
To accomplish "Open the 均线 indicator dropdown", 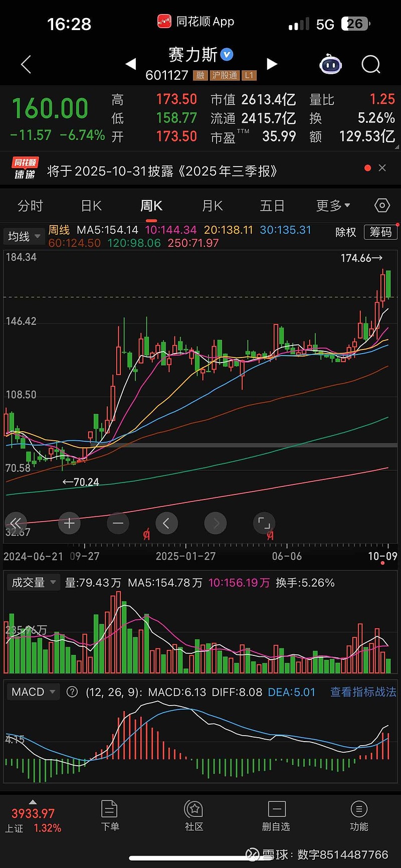I will (24, 236).
